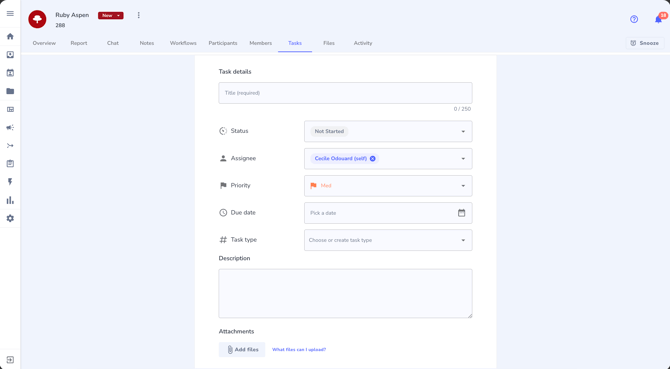Switch to the Workflows tab
The height and width of the screenshot is (369, 670).
click(x=183, y=43)
